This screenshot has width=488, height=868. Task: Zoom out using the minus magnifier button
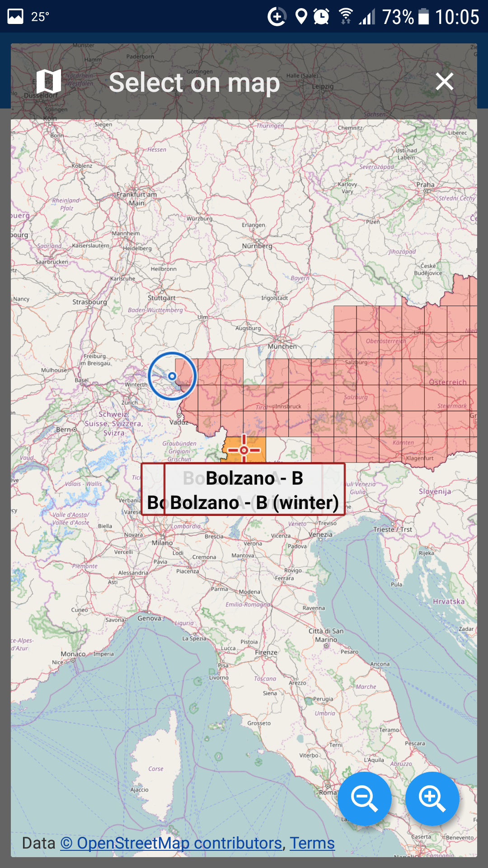point(364,799)
